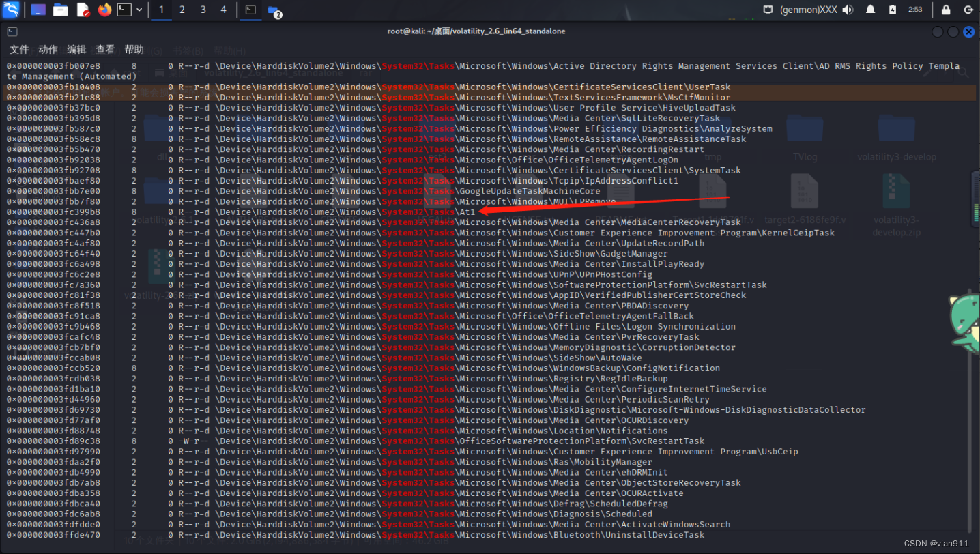Viewport: 980px width, 554px height.
Task: Open the 文件 menu
Action: pyautogui.click(x=19, y=49)
